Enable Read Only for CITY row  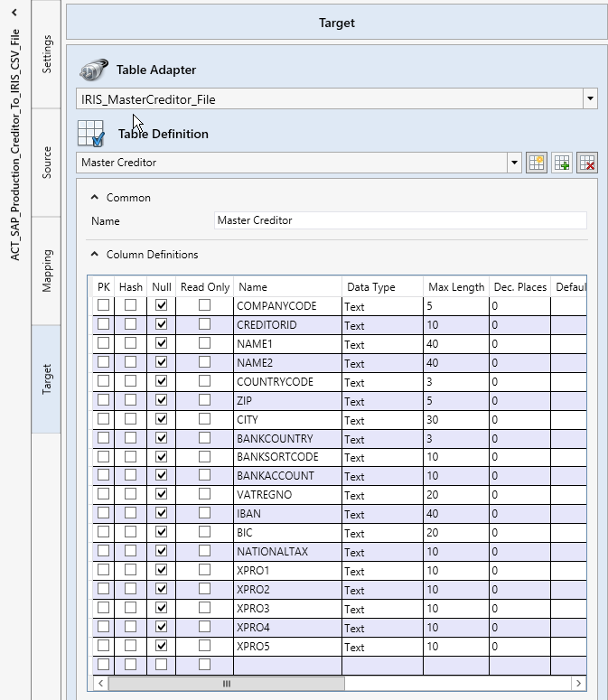(204, 419)
